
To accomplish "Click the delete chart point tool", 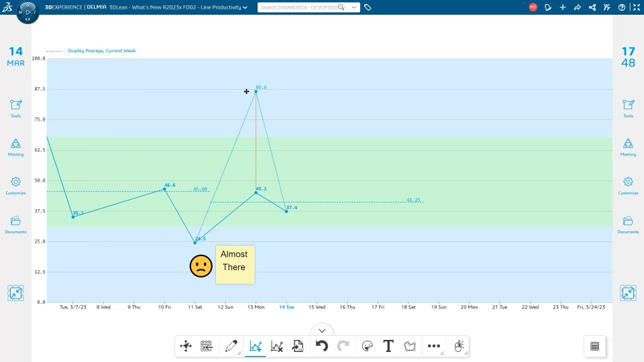I will pos(276,346).
